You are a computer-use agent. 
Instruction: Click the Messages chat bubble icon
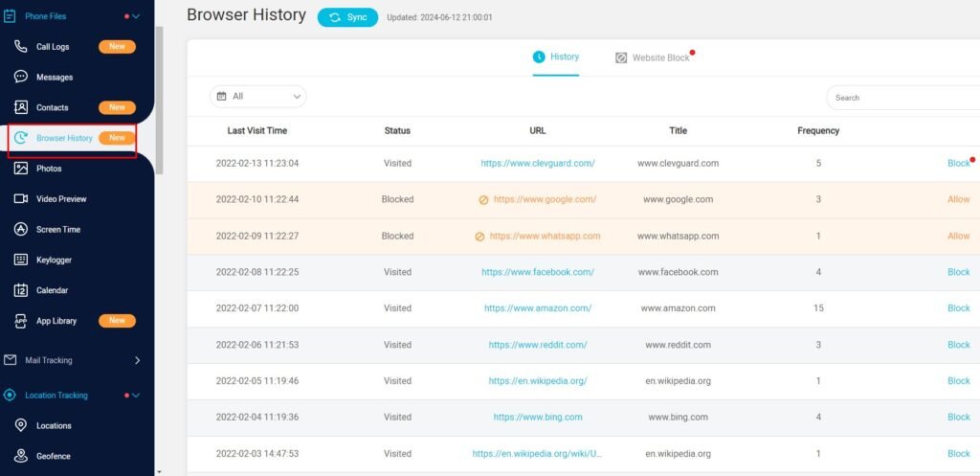point(21,77)
